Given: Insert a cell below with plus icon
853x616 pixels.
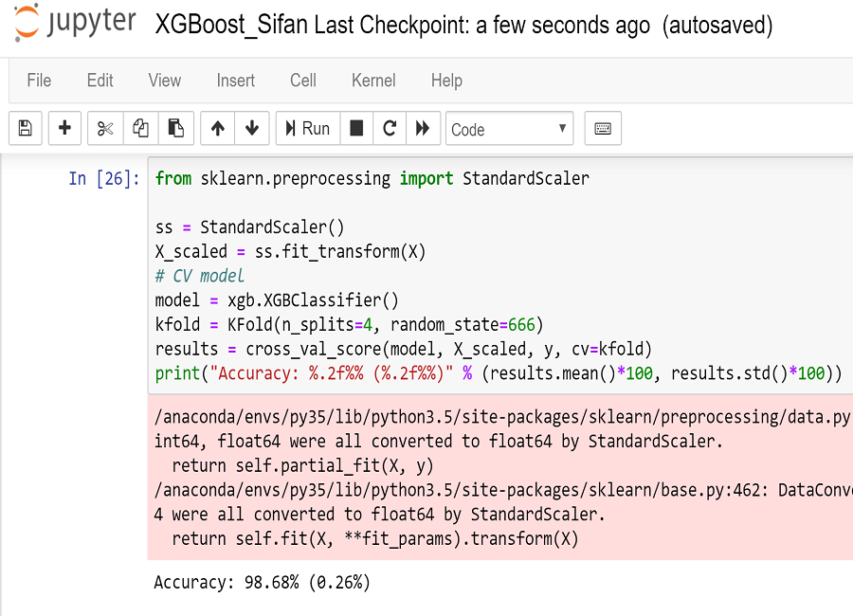Looking at the screenshot, I should [64, 129].
